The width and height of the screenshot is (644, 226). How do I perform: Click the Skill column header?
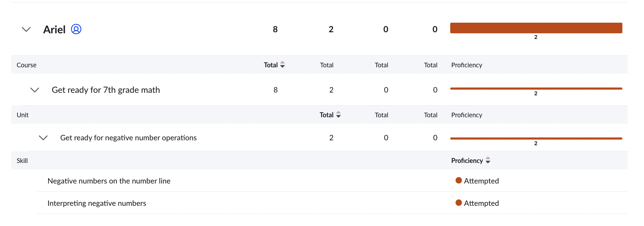tap(22, 161)
